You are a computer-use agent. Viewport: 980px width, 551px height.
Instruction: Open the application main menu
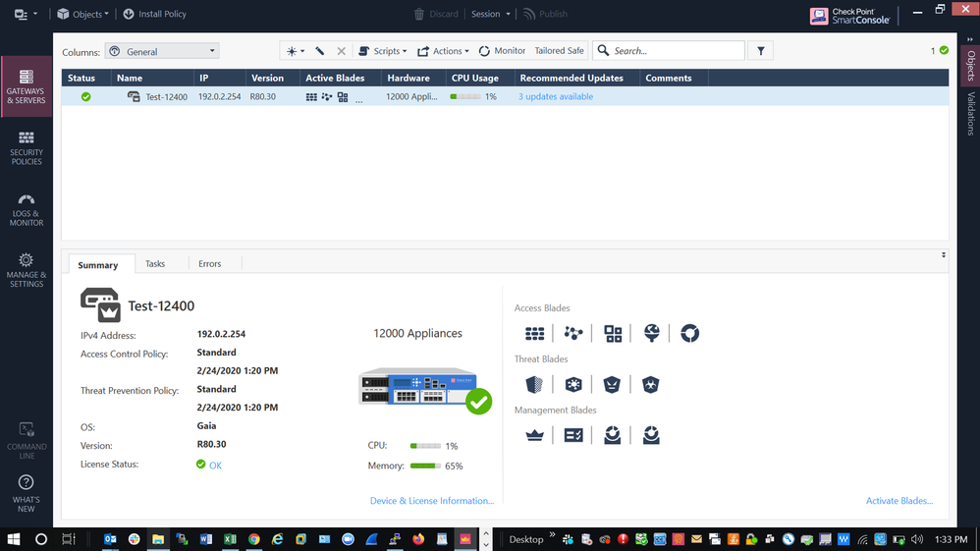[x=25, y=14]
